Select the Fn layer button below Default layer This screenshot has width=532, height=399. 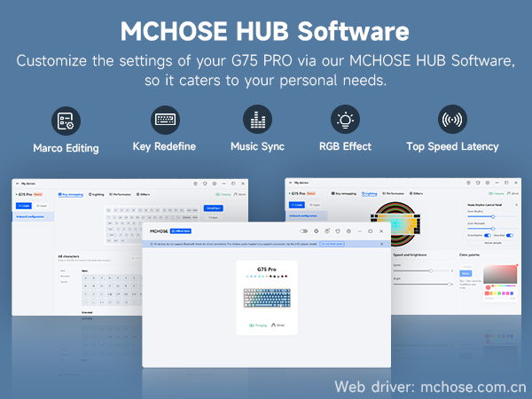(214, 217)
